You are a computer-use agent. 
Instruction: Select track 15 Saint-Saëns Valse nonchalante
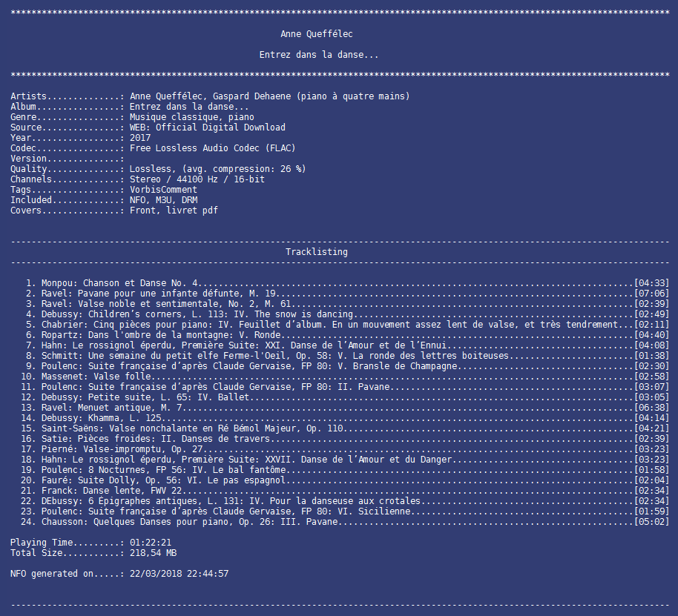(x=345, y=428)
